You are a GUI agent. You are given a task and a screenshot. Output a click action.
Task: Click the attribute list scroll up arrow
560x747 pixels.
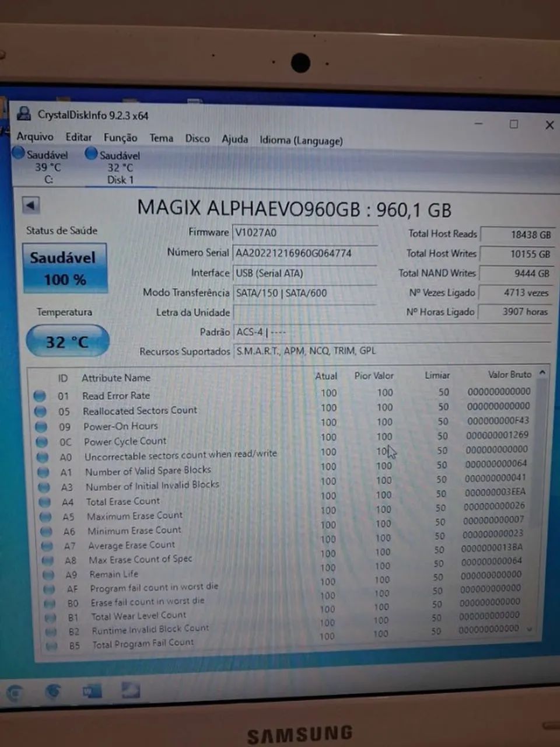point(542,372)
